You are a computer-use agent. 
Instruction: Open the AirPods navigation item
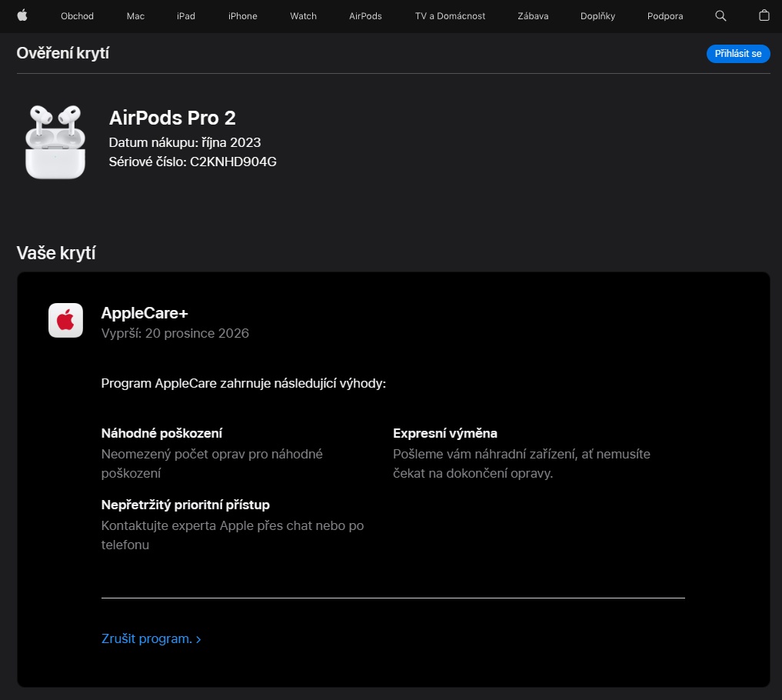tap(365, 16)
